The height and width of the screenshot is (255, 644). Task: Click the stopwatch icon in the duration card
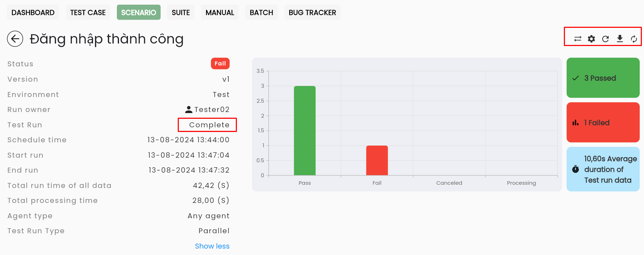tap(576, 169)
